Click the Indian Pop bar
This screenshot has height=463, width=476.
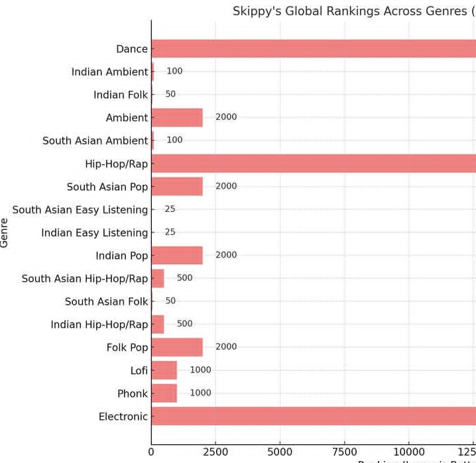click(177, 255)
